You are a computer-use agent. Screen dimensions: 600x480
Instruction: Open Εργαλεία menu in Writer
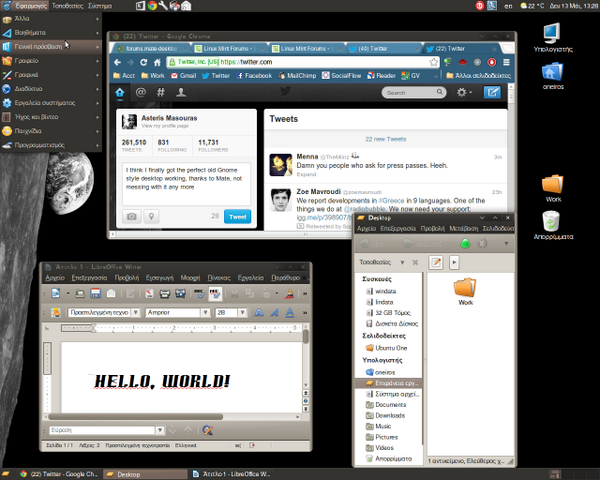click(251, 278)
